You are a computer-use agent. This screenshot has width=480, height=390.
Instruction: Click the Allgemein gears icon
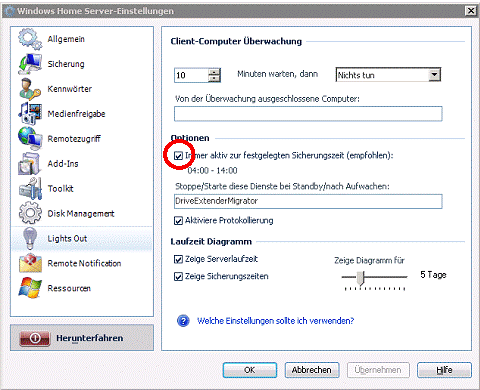(30, 39)
